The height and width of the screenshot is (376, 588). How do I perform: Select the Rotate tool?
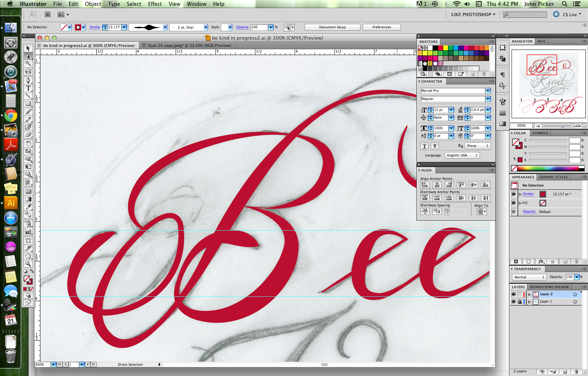tap(28, 144)
